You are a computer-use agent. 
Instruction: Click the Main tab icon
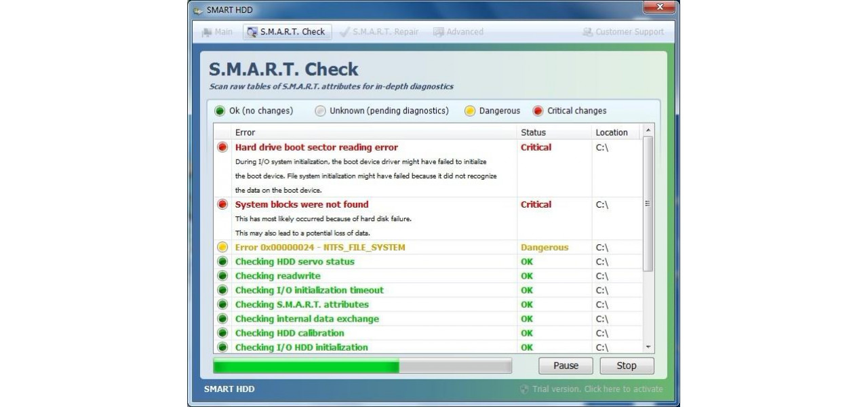(x=207, y=32)
